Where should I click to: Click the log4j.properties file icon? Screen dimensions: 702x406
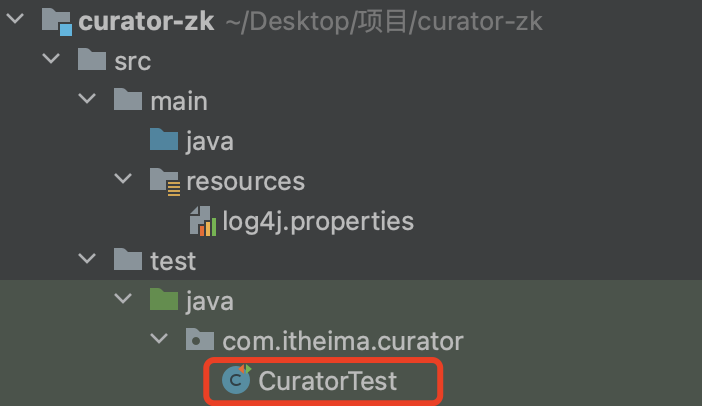202,221
